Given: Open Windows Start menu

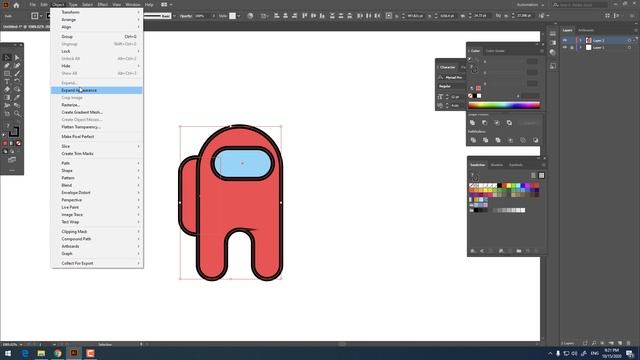Looking at the screenshot, I should click(x=8, y=353).
